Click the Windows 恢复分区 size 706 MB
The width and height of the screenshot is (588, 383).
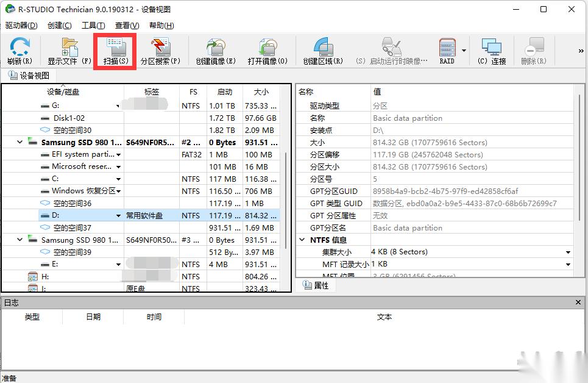click(x=258, y=191)
